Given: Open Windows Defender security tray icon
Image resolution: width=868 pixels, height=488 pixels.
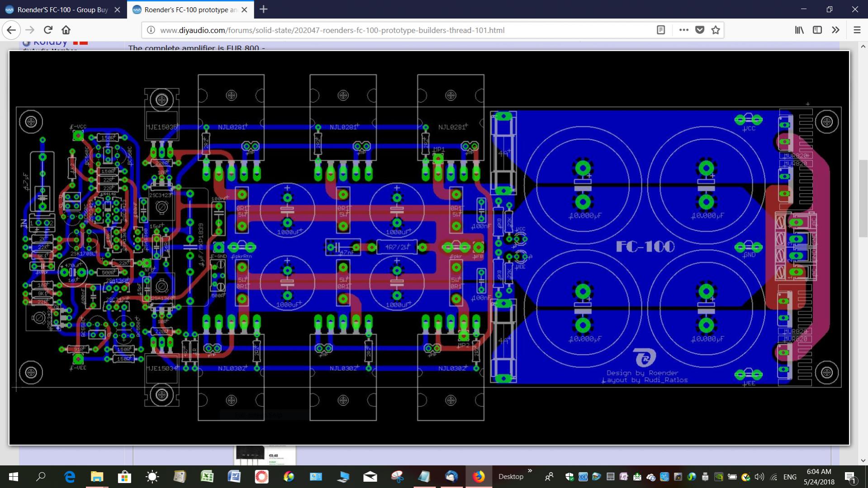Looking at the screenshot, I should (569, 477).
